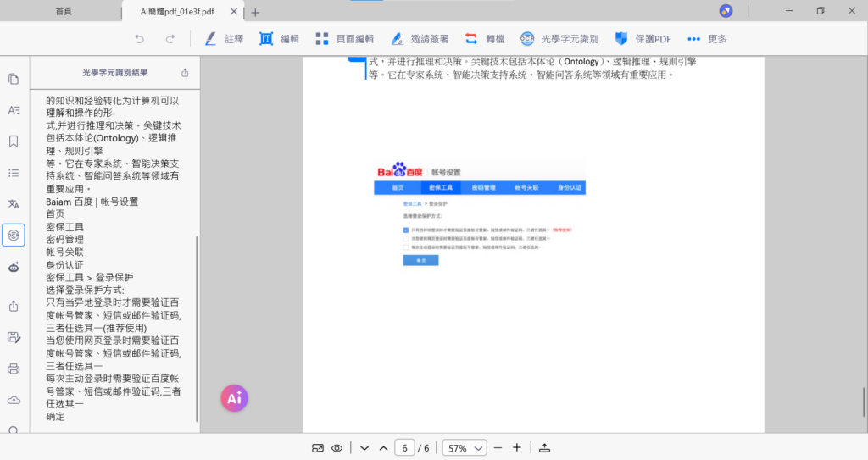Go to next page with down chevron
This screenshot has height=460, width=868.
pos(364,448)
